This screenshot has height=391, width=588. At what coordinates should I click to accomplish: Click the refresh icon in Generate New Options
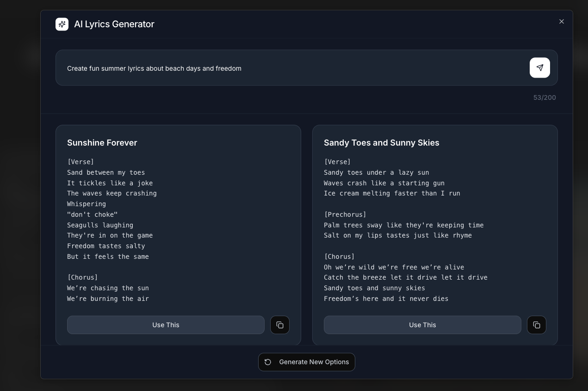coord(268,362)
